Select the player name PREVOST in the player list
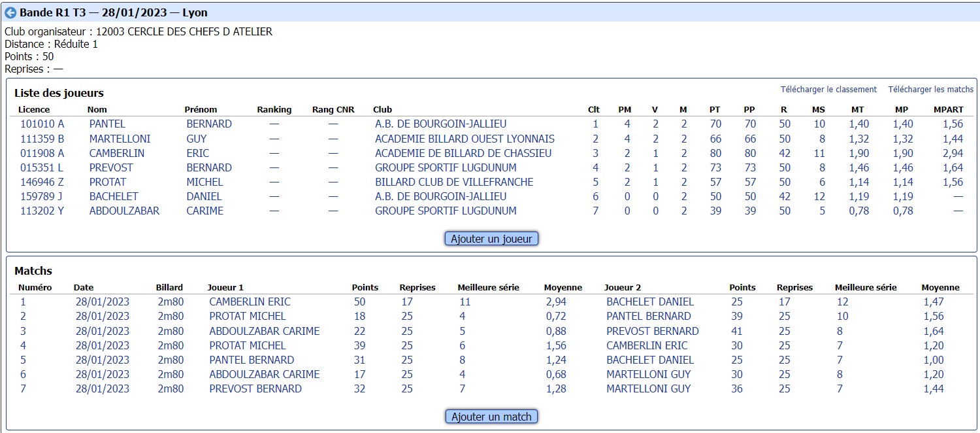This screenshot has width=980, height=433. pos(112,167)
